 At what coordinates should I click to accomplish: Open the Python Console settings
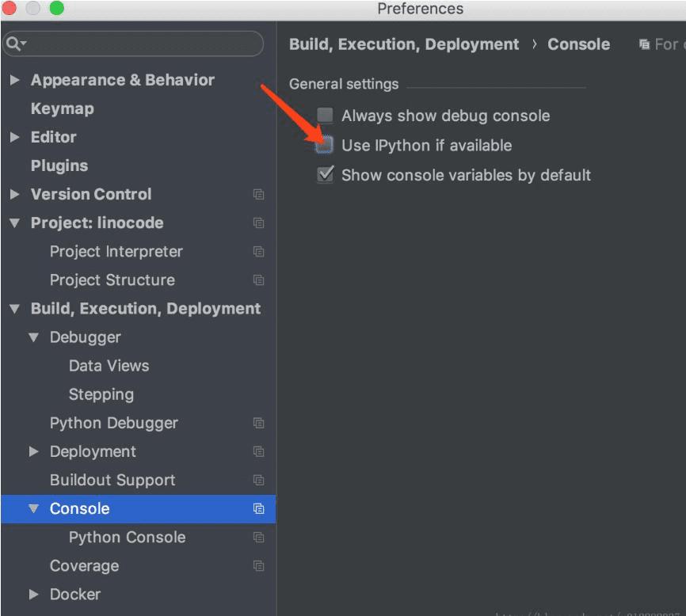[x=127, y=537]
